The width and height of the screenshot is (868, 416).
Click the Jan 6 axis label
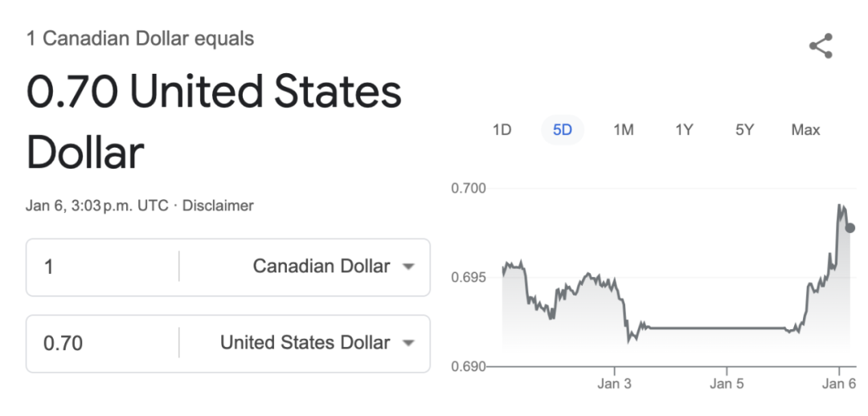[839, 384]
